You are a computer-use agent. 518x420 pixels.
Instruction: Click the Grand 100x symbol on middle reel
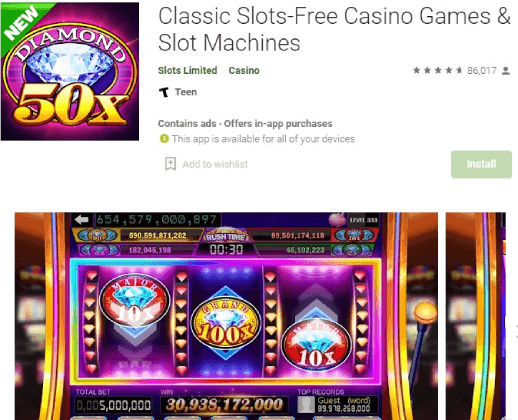226,324
